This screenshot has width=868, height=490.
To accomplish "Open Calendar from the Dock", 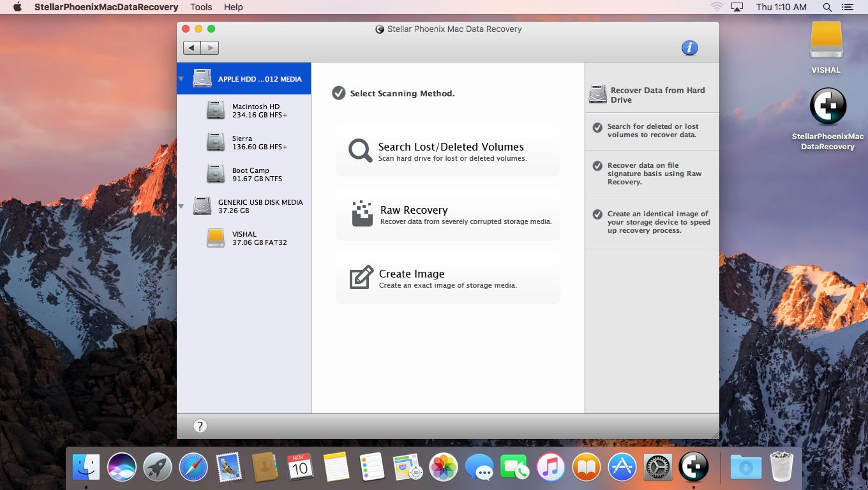I will 300,467.
